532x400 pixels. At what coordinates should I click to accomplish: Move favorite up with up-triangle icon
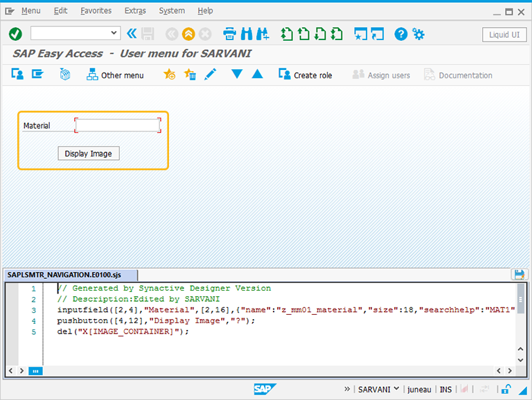[x=257, y=73]
